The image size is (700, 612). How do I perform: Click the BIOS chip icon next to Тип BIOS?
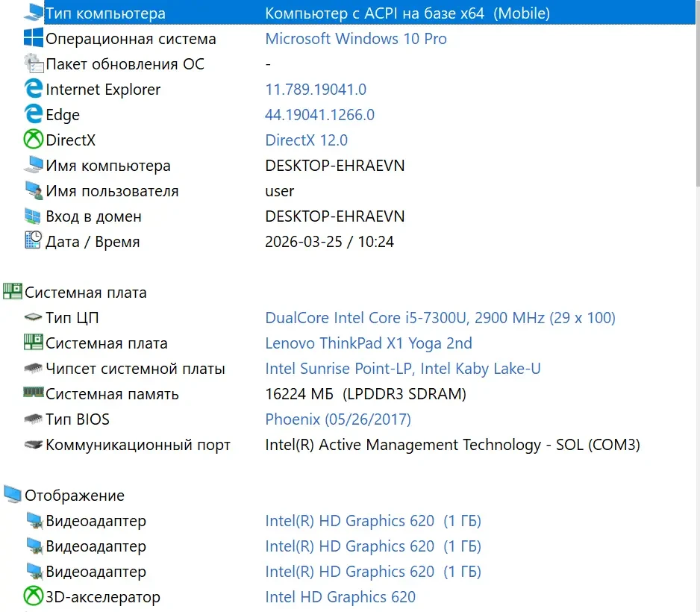tap(33, 419)
